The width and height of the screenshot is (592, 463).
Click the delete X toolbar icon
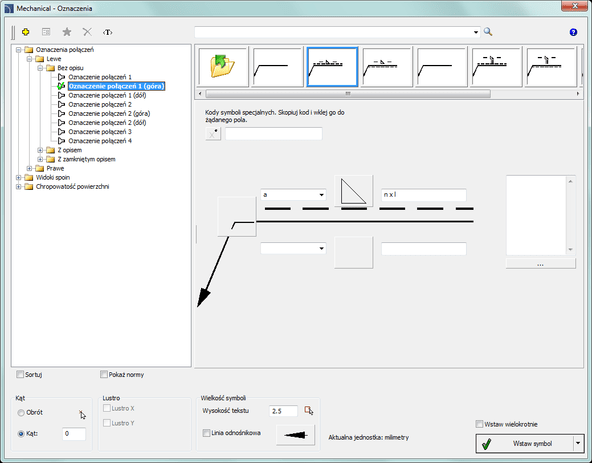[x=87, y=32]
